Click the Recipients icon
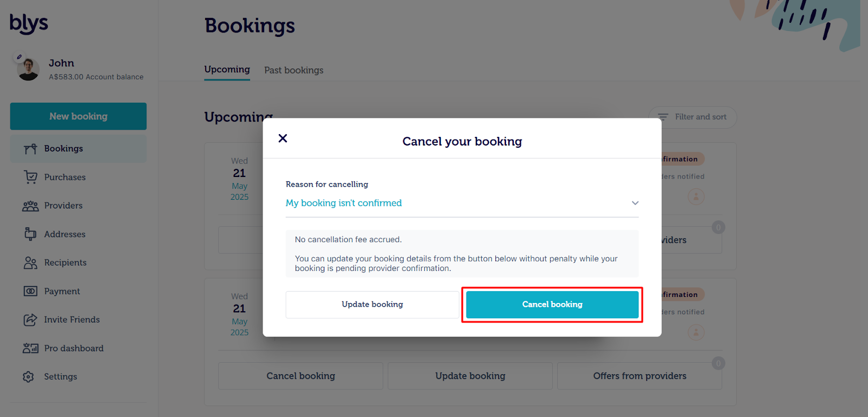The height and width of the screenshot is (417, 868). coord(30,263)
